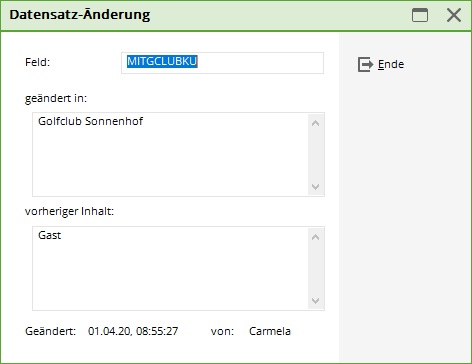
Task: Click the 'vorheriger Inhalt' scrollbar track
Action: point(315,269)
